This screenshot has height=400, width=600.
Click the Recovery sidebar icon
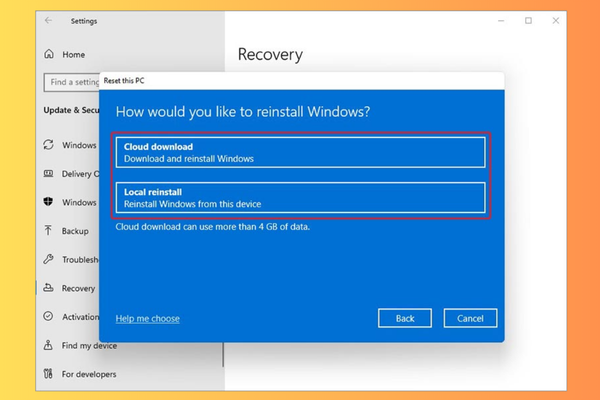coord(48,287)
